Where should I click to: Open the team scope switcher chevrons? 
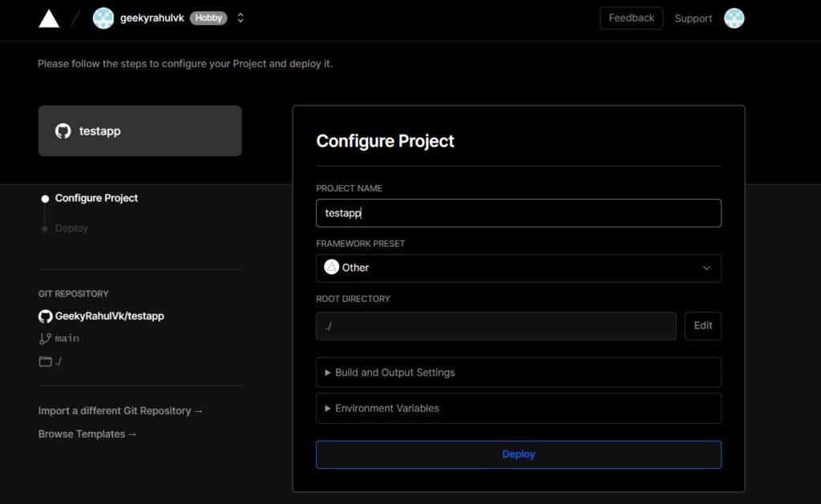(x=241, y=18)
